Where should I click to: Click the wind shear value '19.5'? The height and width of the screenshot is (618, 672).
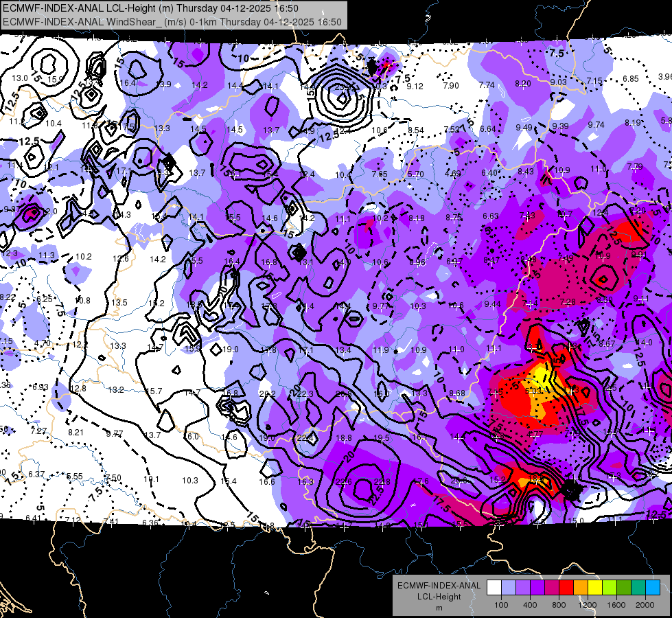(382, 438)
